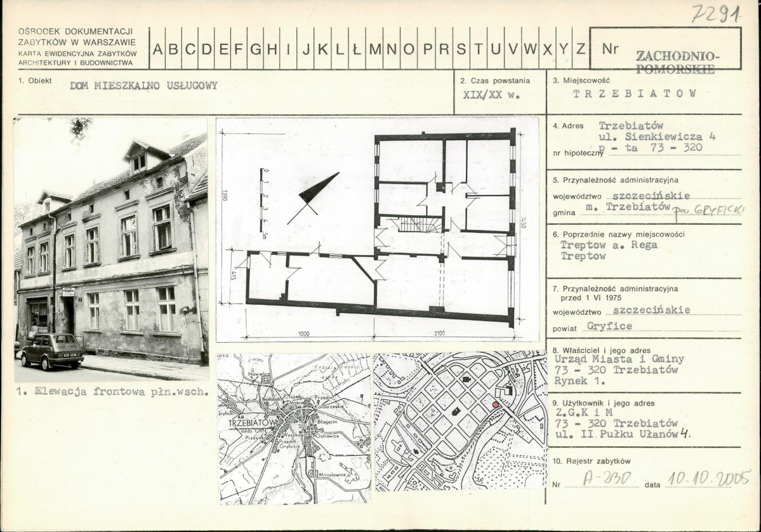This screenshot has height=532, width=761.
Task: Click the parked car in the photograph
Action: tap(52, 350)
